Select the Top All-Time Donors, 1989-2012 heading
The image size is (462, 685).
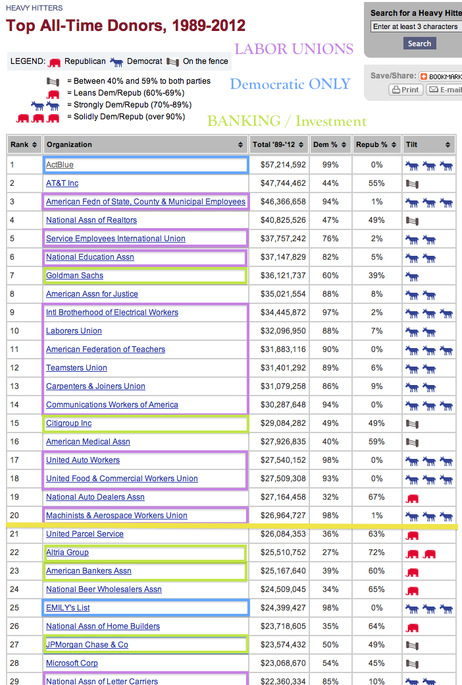[x=125, y=25]
